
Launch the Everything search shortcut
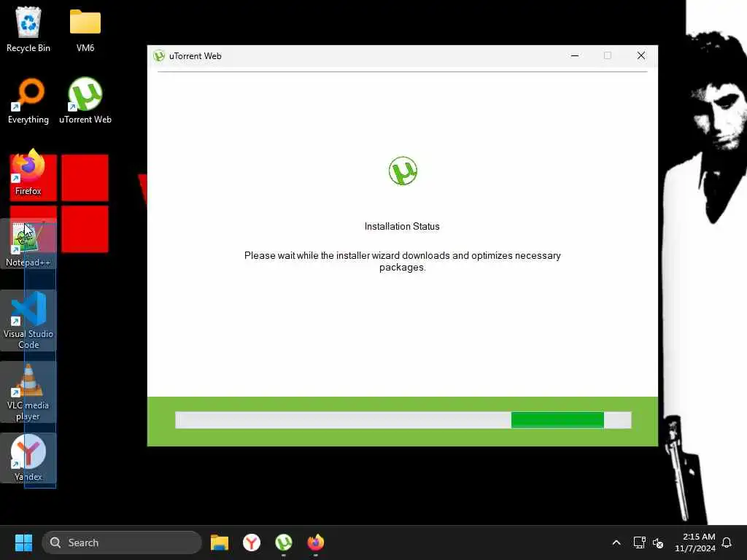pos(28,101)
